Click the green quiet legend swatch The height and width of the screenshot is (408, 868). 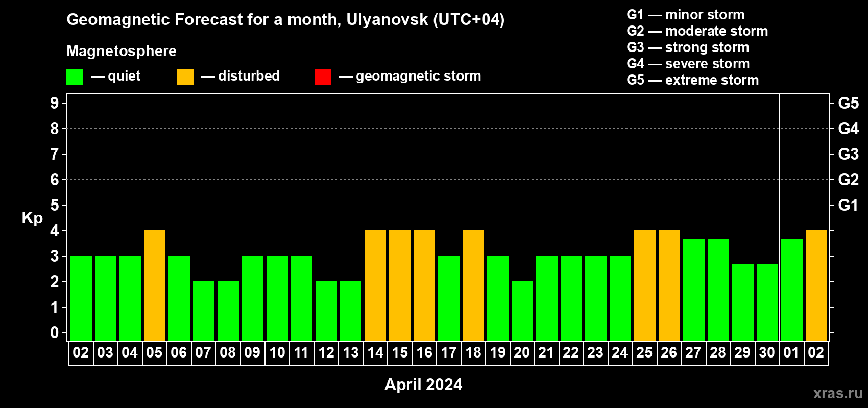click(75, 77)
